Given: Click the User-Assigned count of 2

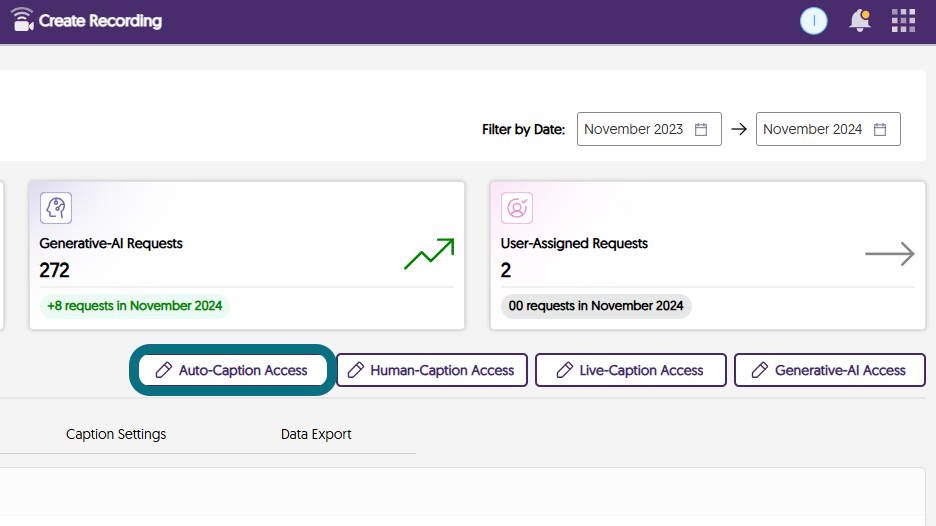Looking at the screenshot, I should point(506,270).
